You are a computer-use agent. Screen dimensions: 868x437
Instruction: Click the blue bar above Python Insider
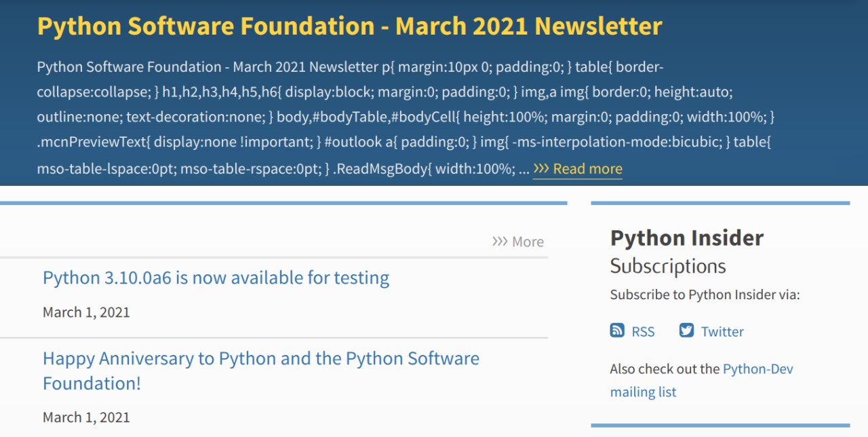pyautogui.click(x=720, y=203)
